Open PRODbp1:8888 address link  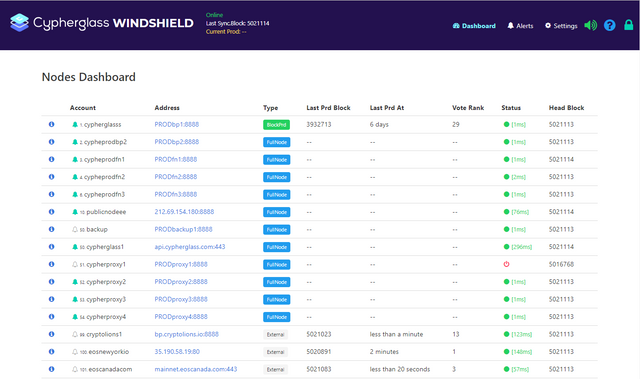coord(177,124)
